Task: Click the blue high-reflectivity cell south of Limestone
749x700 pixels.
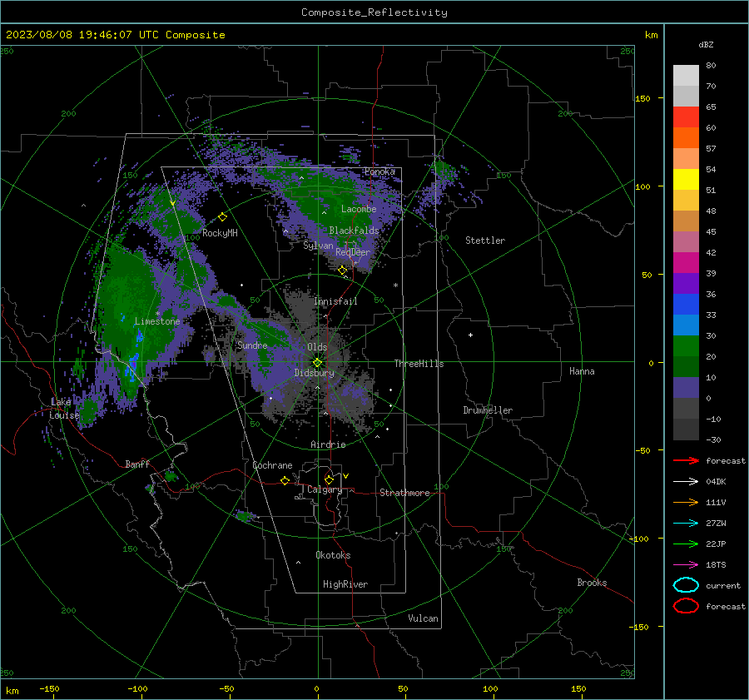Action: click(x=133, y=365)
